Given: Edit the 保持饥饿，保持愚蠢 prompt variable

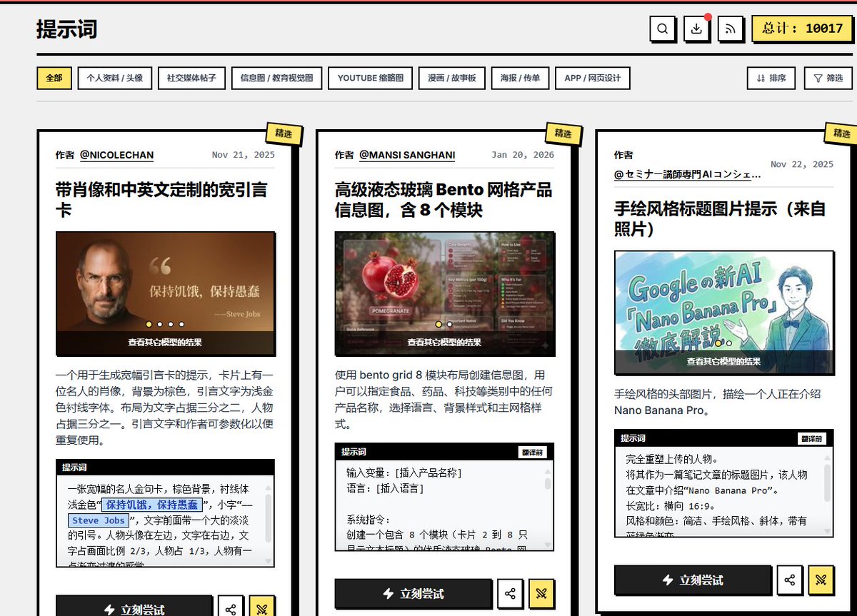Looking at the screenshot, I should pyautogui.click(x=151, y=505).
